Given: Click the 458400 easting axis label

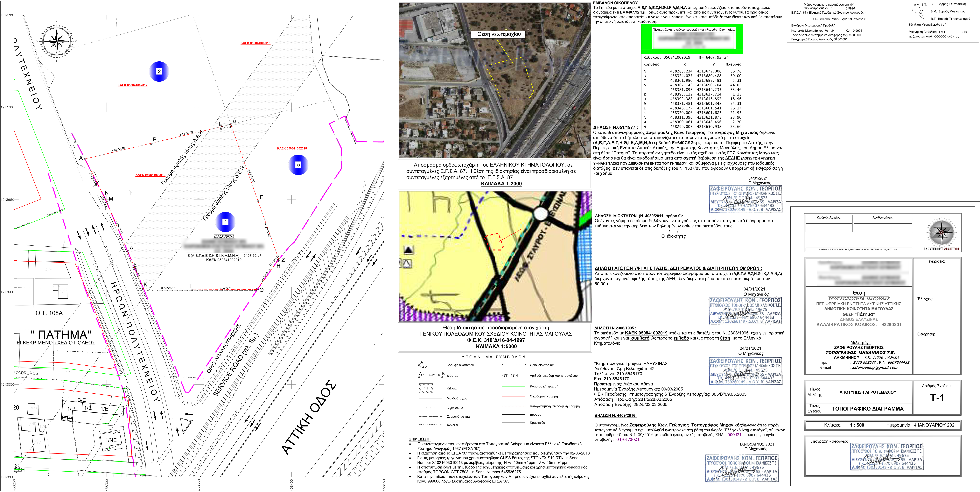Looking at the screenshot, I should 292,485.
